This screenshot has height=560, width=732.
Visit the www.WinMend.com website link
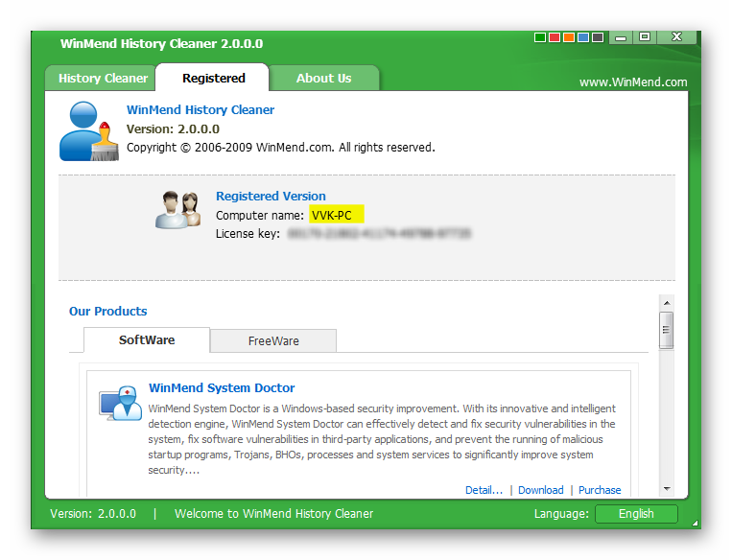[633, 82]
